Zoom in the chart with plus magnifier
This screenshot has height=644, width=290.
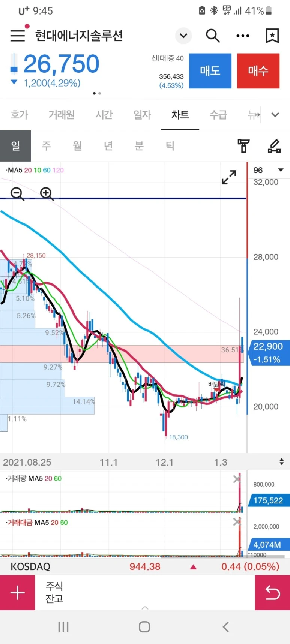click(x=47, y=194)
